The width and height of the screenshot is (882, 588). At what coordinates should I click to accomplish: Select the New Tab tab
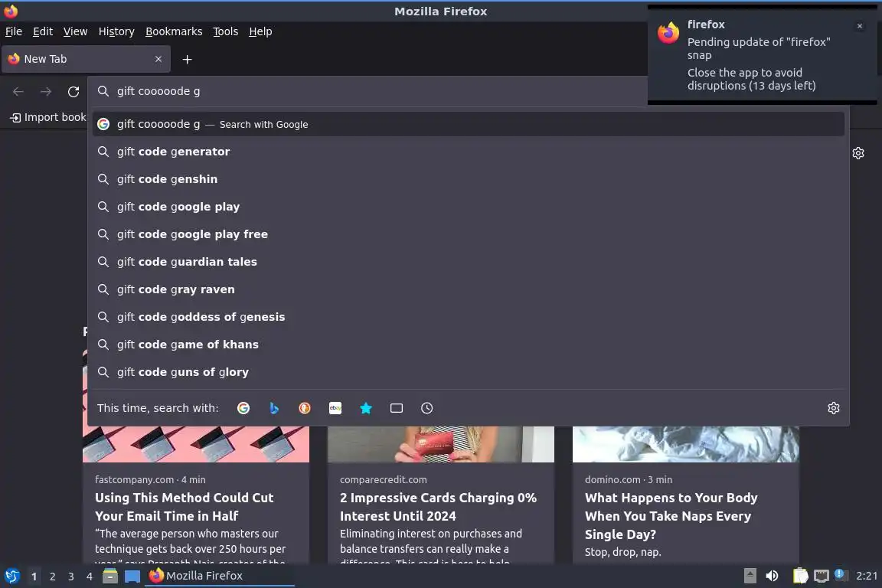click(86, 59)
